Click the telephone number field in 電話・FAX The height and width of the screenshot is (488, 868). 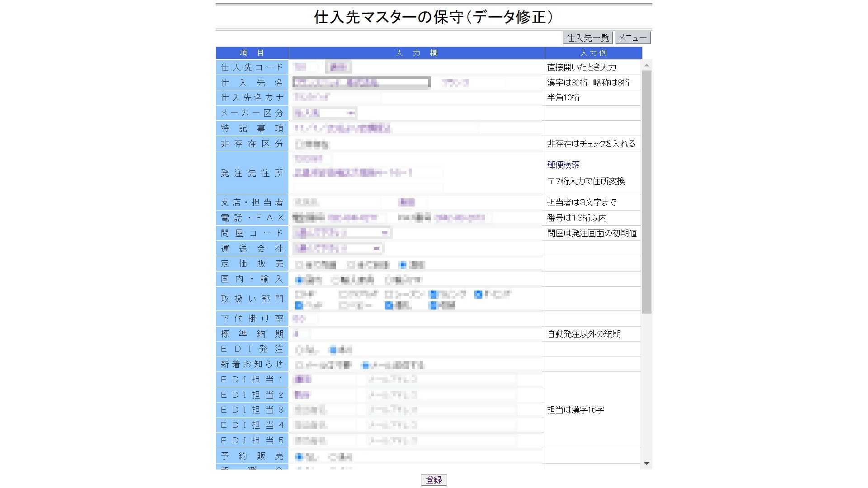[358, 218]
